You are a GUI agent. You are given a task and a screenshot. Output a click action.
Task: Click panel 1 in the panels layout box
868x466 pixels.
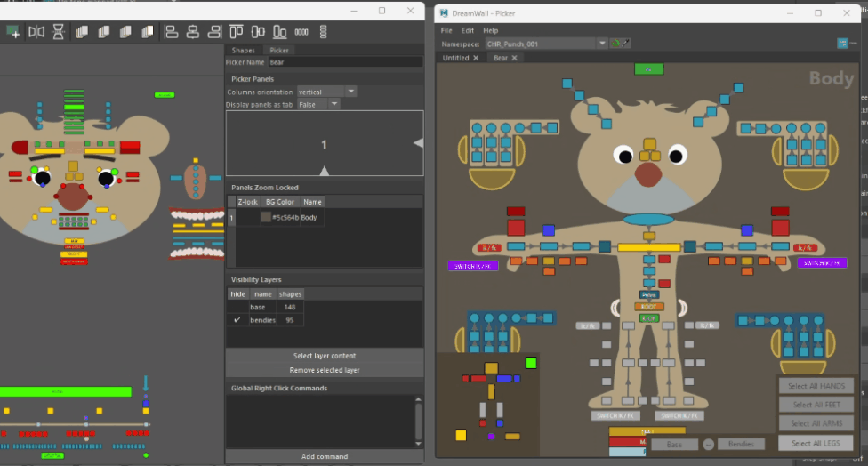click(325, 143)
